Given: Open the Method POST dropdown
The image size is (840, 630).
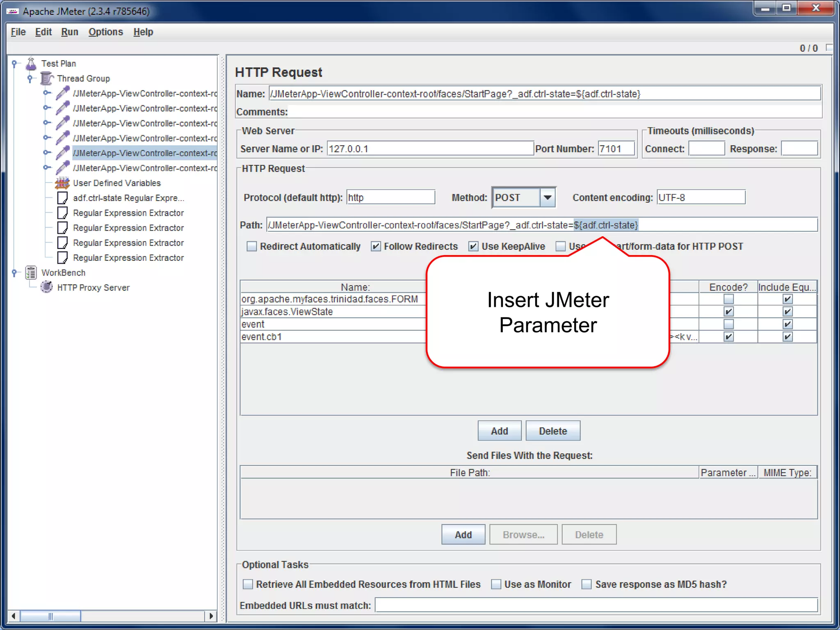Looking at the screenshot, I should pos(547,197).
